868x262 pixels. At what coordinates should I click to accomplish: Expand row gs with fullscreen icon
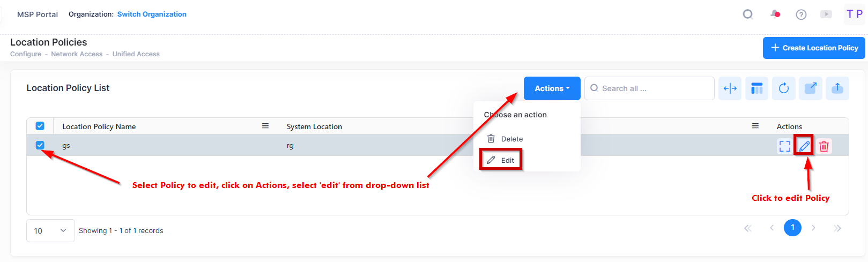tap(784, 146)
